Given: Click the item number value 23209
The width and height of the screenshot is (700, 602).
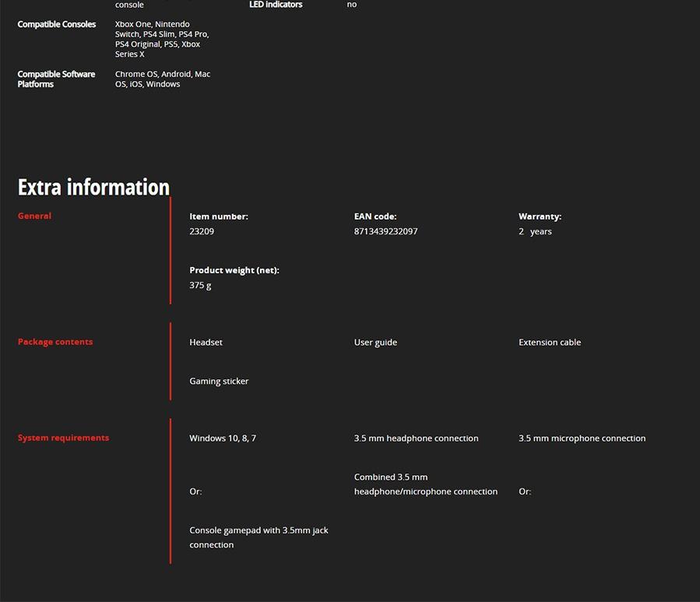Looking at the screenshot, I should [202, 231].
